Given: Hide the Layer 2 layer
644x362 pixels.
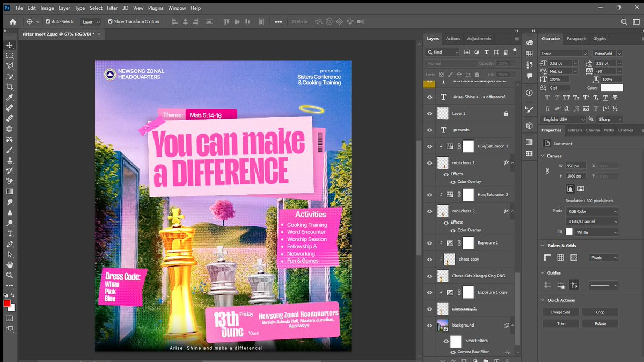Looking at the screenshot, I should pos(429,114).
